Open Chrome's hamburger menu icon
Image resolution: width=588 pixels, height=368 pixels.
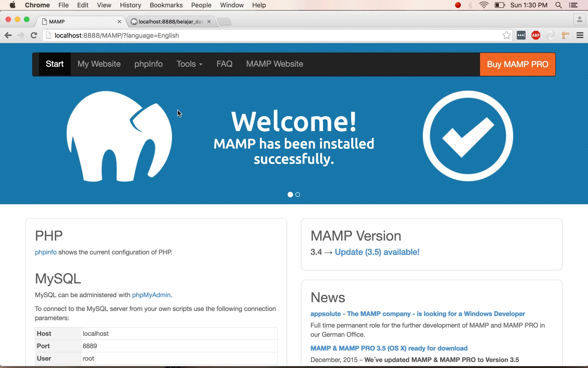(x=580, y=35)
